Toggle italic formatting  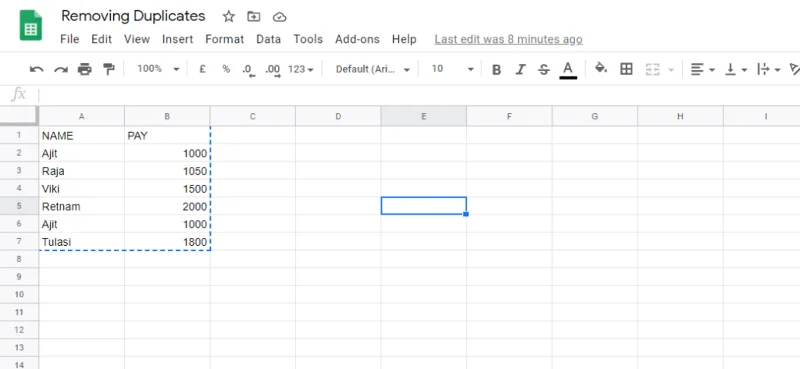pos(520,69)
